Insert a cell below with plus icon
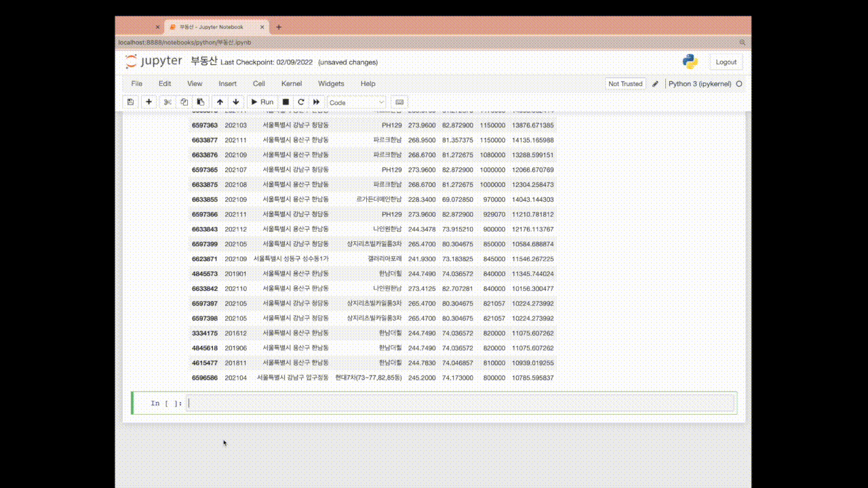The height and width of the screenshot is (488, 868). pos(149,102)
